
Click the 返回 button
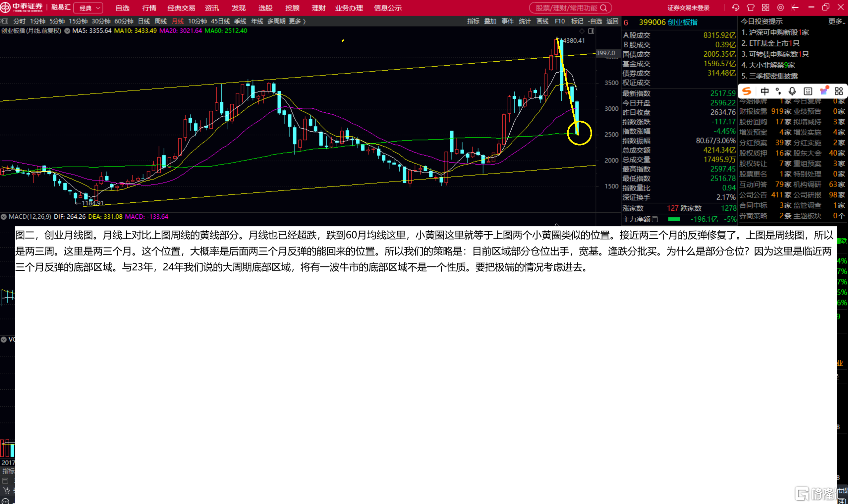612,21
